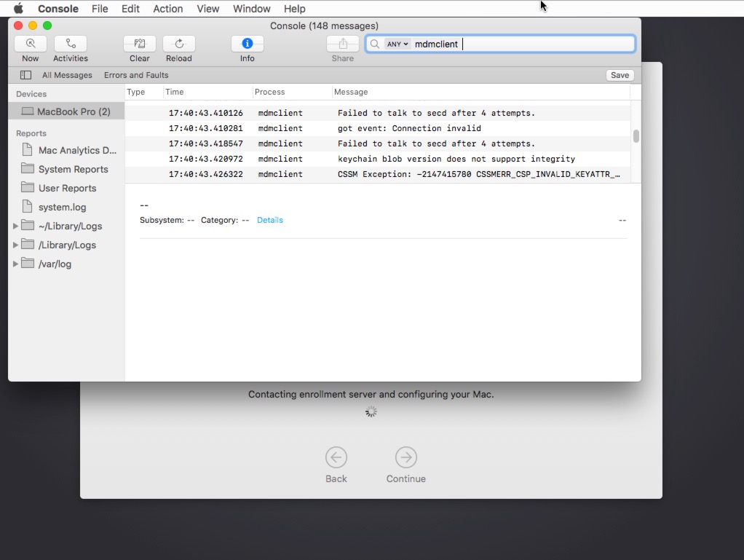
Task: Expand the /Library/Logs disclosure triangle
Action: tap(16, 245)
